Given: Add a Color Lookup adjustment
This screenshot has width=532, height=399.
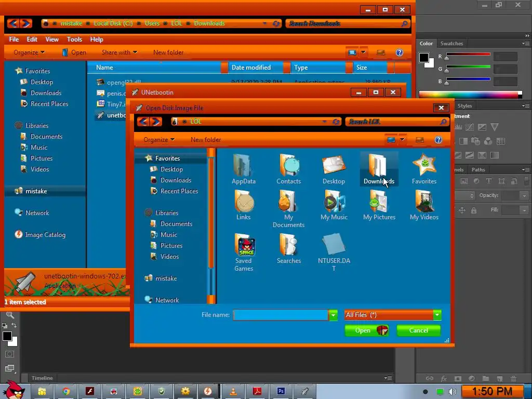Looking at the screenshot, I should click(x=500, y=141).
